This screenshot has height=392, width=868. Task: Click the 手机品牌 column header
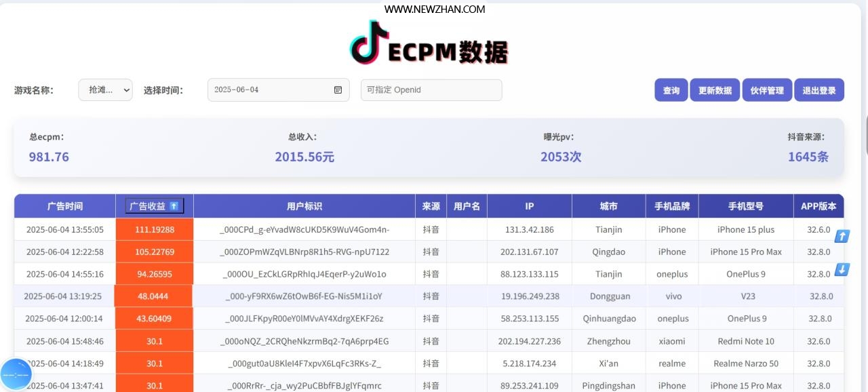click(x=672, y=206)
